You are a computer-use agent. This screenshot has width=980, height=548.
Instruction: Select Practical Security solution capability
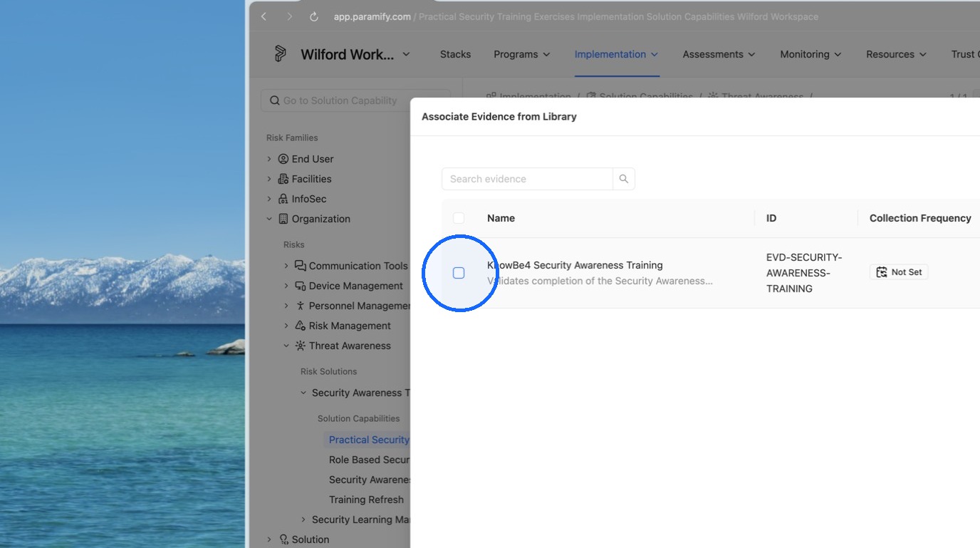point(367,440)
